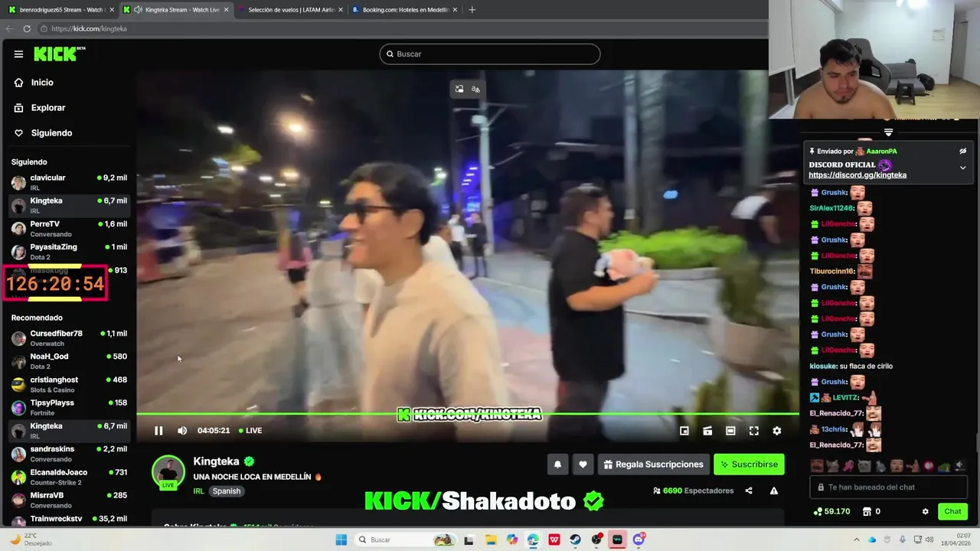Click the clip creation icon
The width and height of the screenshot is (980, 551).
coord(707,431)
